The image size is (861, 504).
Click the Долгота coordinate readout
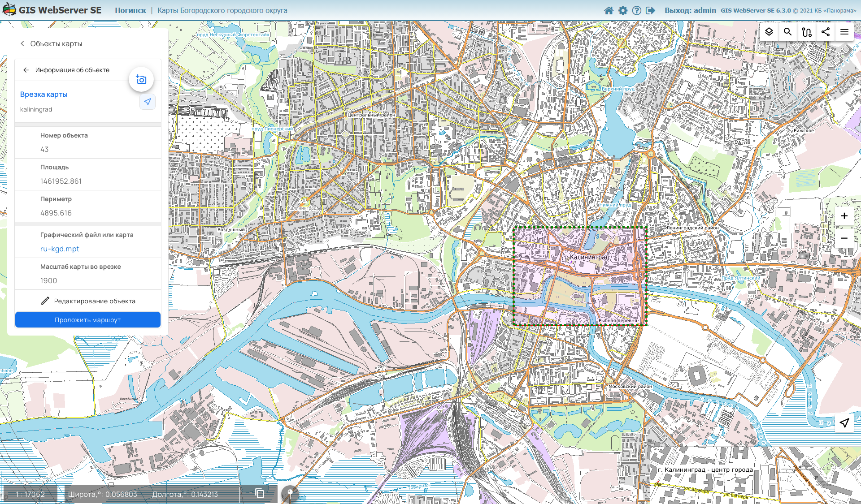pos(185,494)
